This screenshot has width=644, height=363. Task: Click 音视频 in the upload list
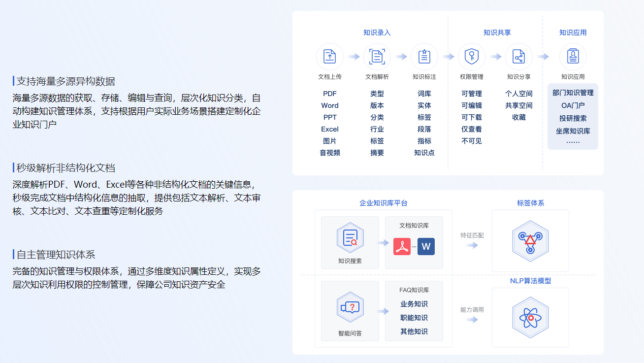pyautogui.click(x=330, y=153)
